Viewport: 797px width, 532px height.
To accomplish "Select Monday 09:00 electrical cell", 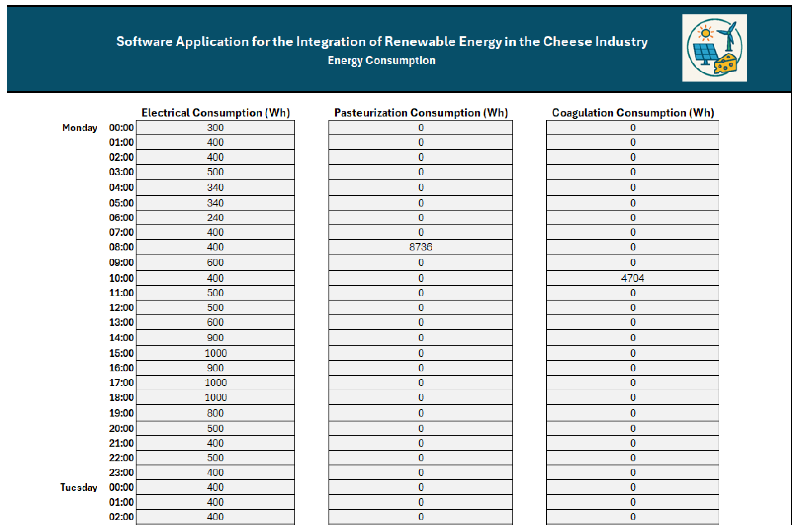I will click(x=215, y=263).
